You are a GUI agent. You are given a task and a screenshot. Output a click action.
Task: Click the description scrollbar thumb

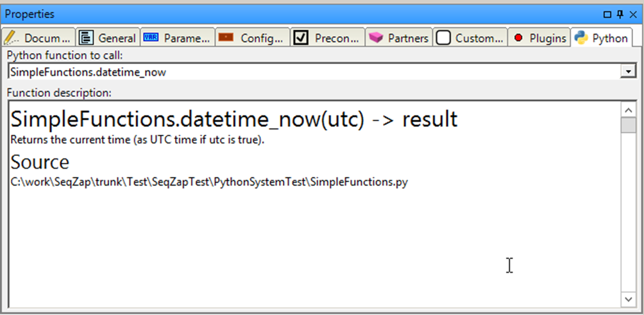click(629, 125)
